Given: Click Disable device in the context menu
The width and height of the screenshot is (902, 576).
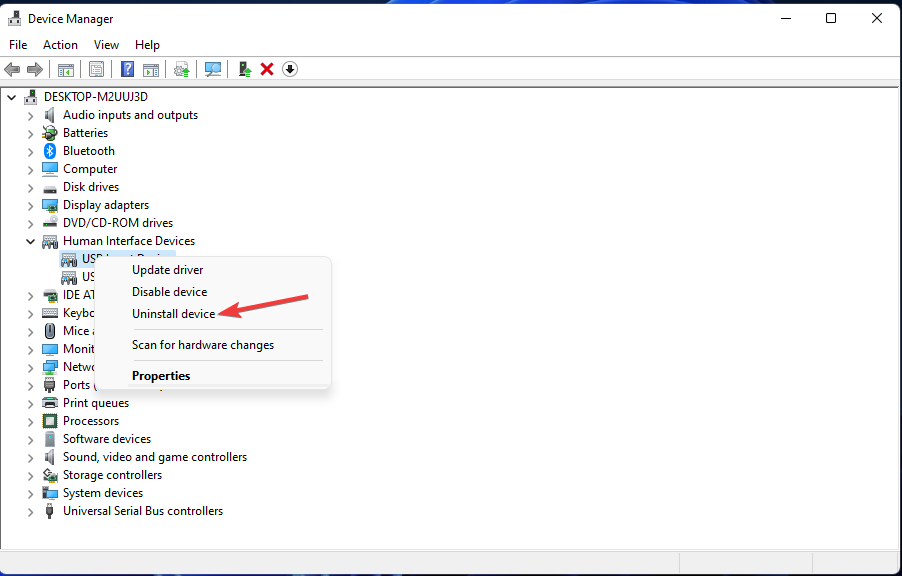Looking at the screenshot, I should pyautogui.click(x=169, y=291).
